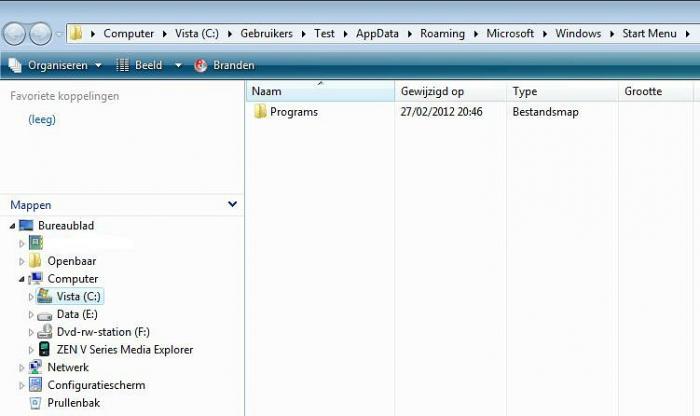
Task: Select the Vista (C:) breadcrumb segment
Action: pos(197,33)
